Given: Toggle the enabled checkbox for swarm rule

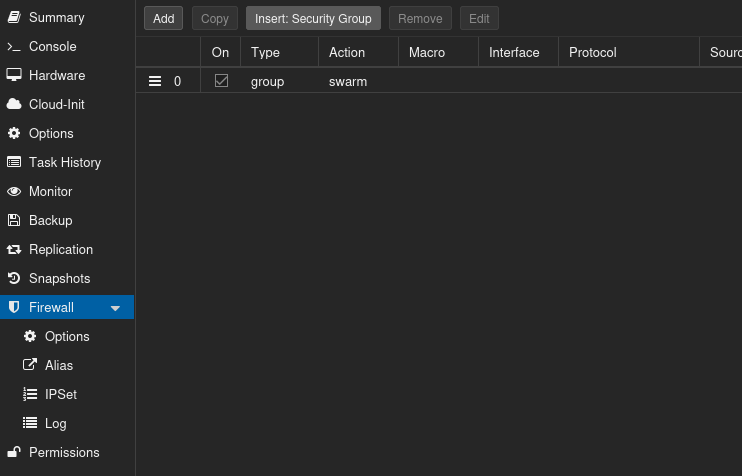Looking at the screenshot, I should tap(221, 81).
